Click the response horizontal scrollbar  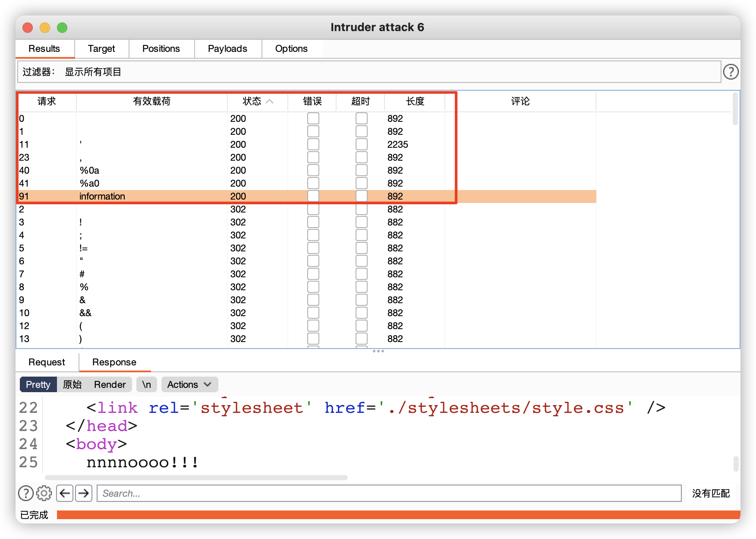pos(196,477)
